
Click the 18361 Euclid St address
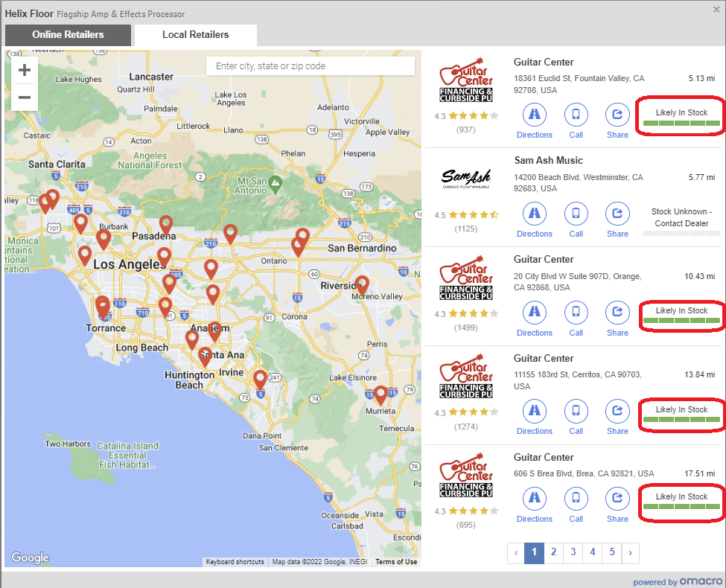click(x=579, y=84)
